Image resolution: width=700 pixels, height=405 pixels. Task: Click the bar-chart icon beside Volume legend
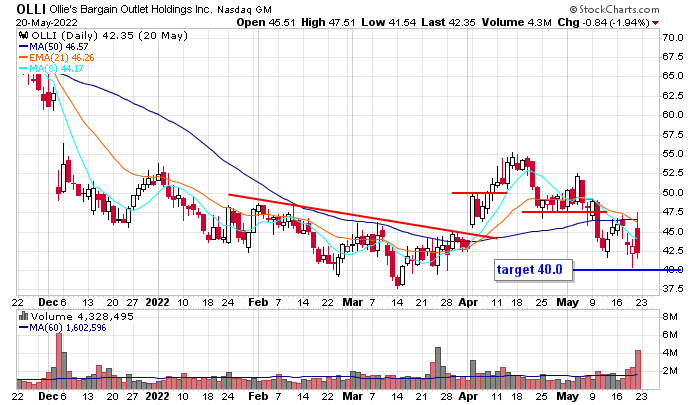pos(23,316)
